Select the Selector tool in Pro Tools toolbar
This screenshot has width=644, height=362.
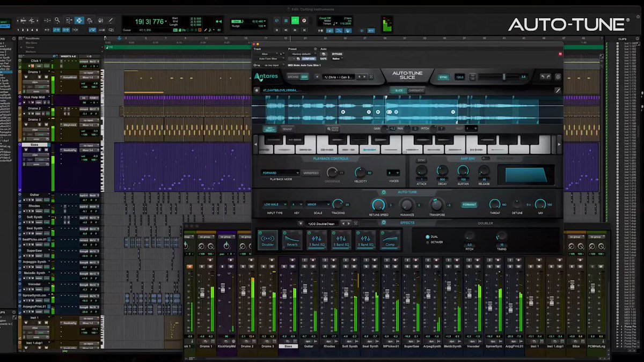coord(79,20)
